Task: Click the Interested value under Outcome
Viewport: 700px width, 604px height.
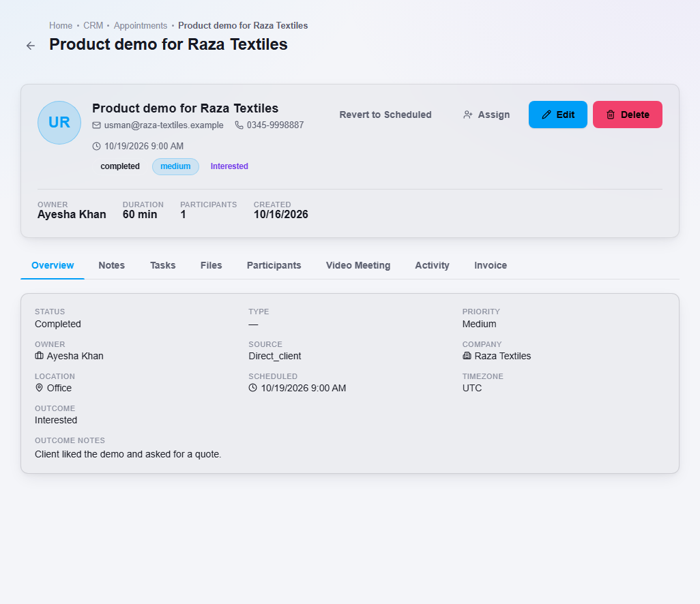Action: [x=56, y=420]
